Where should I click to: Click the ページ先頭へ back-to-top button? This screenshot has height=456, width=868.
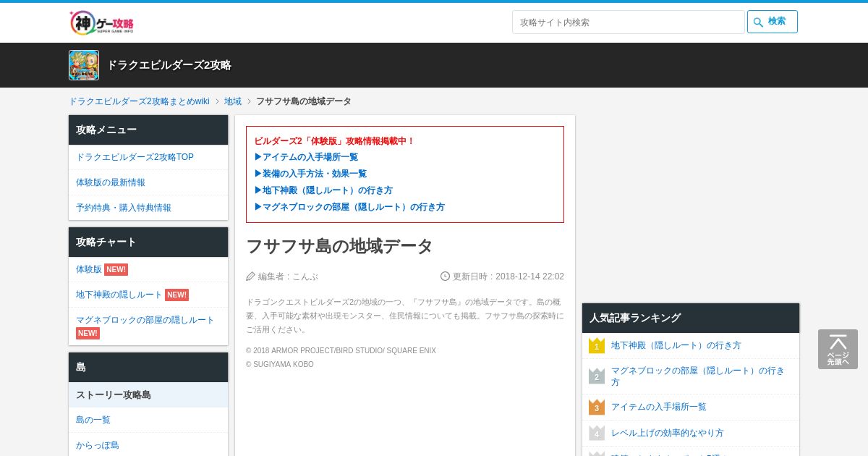[x=838, y=350]
